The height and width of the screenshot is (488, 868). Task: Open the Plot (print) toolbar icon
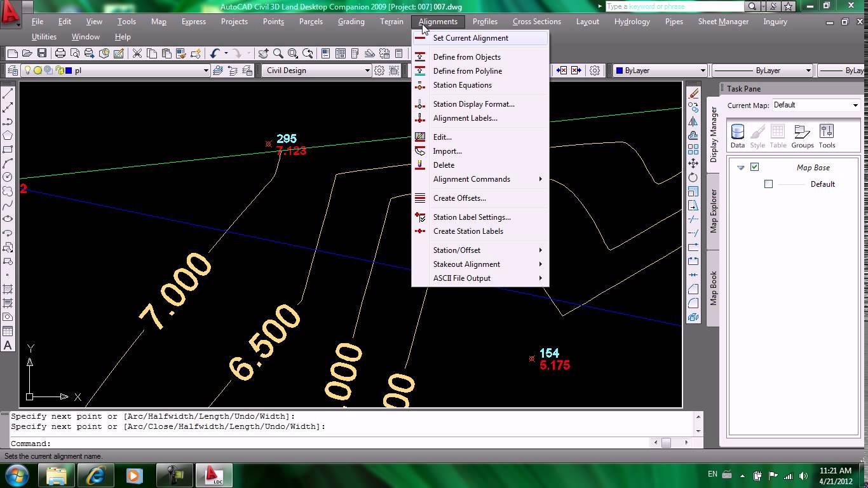[x=60, y=53]
